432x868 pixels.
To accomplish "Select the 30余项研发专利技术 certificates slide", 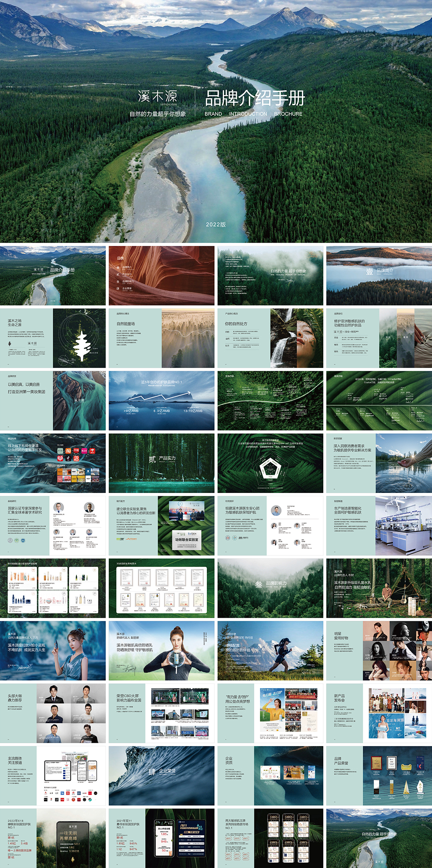I will point(162,588).
